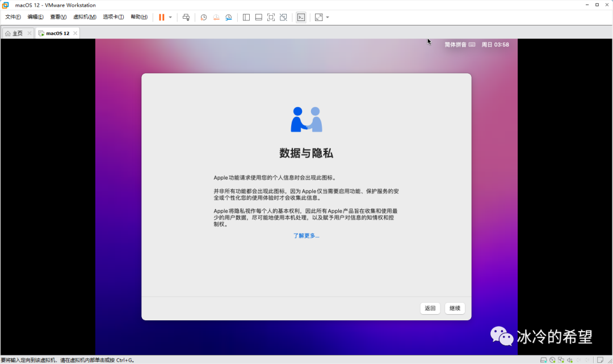
Task: Click the 周日 03:58 clock in menu bar
Action: click(495, 45)
